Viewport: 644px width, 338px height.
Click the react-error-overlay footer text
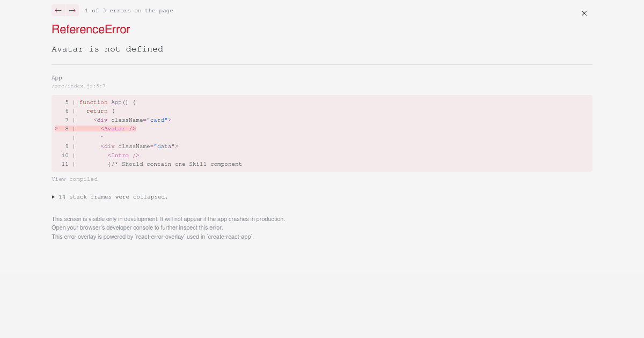152,237
